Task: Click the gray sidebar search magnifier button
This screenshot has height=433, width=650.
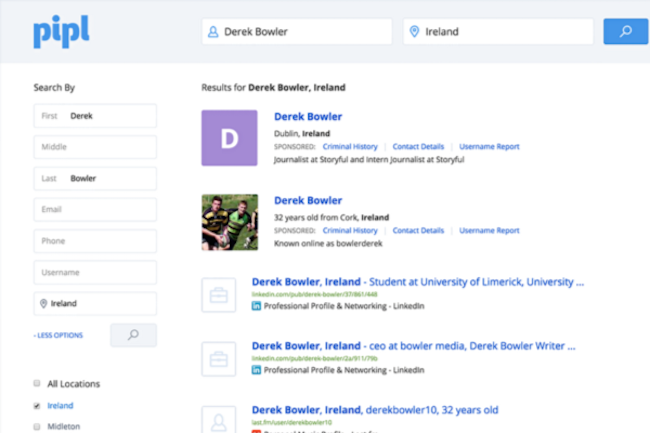Action: [x=133, y=335]
